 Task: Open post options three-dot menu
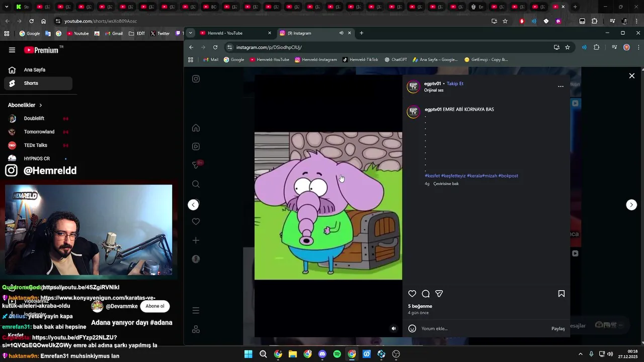(560, 86)
